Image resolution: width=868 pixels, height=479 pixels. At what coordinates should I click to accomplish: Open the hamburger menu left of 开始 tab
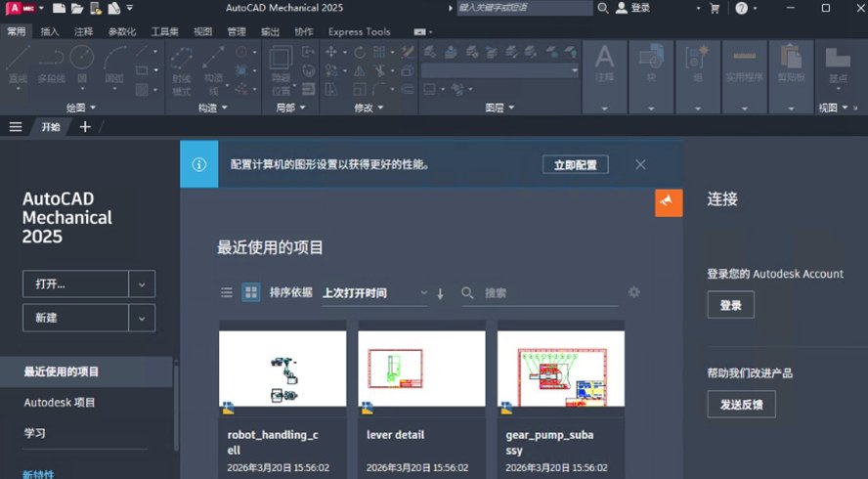(16, 127)
